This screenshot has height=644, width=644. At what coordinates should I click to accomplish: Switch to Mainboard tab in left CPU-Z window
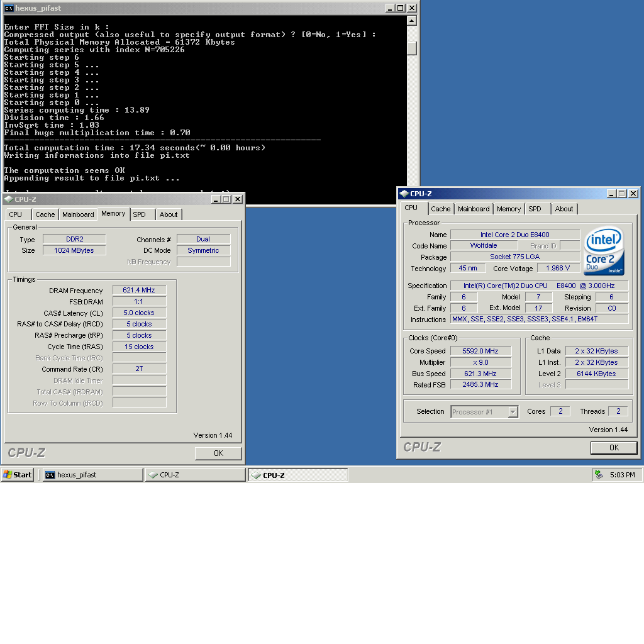tap(78, 214)
